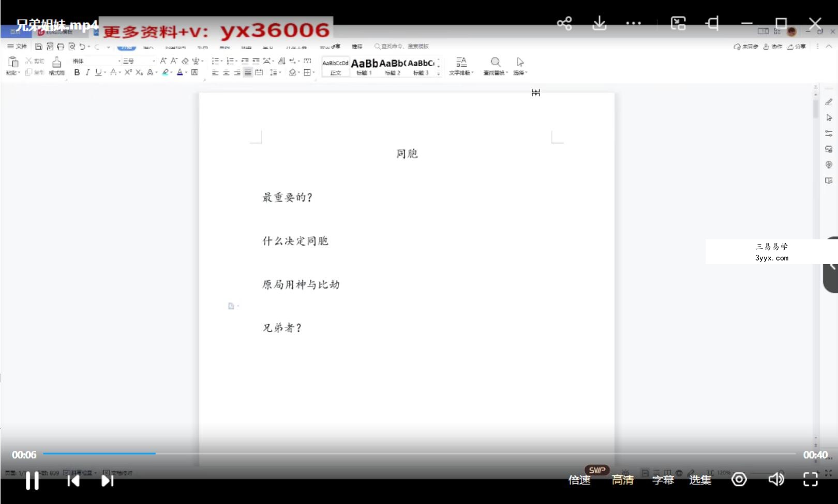
Task: Click the player share icon
Action: [564, 23]
